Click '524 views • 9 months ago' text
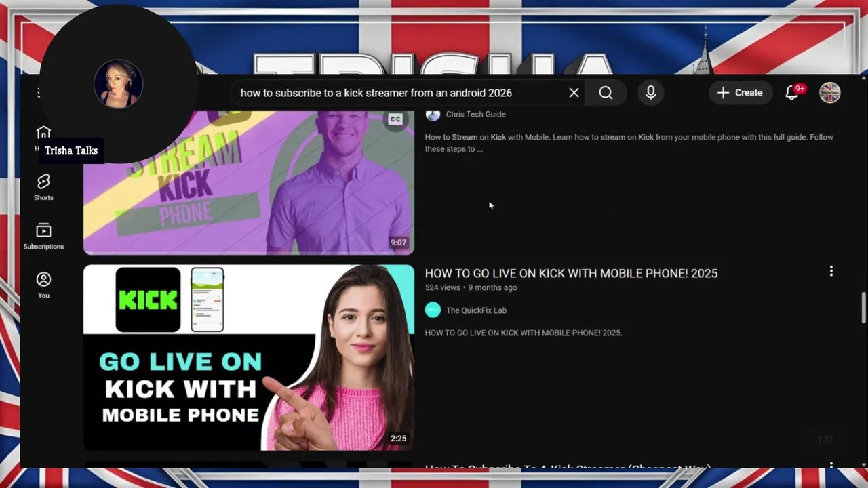868x488 pixels. [x=471, y=287]
